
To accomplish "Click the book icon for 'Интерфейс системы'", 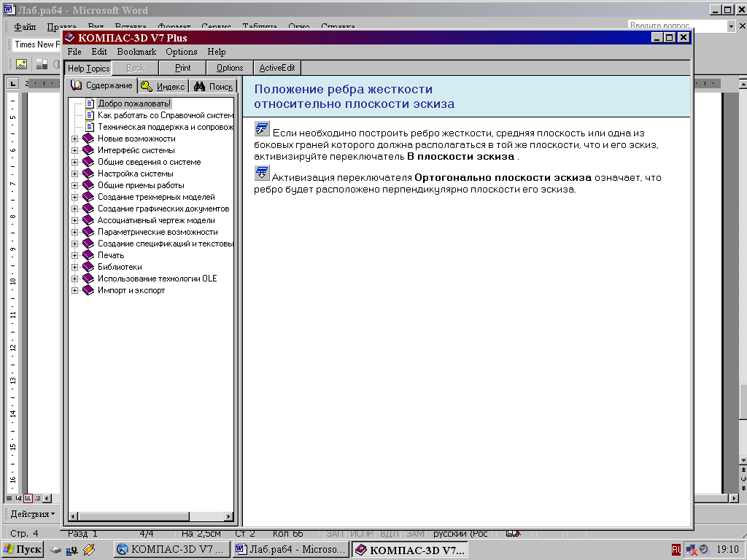I will pyautogui.click(x=88, y=150).
